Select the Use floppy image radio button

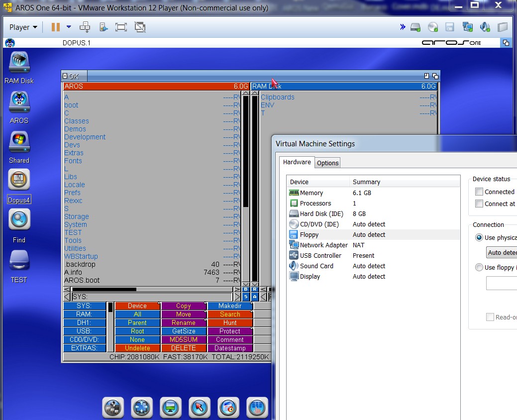479,268
